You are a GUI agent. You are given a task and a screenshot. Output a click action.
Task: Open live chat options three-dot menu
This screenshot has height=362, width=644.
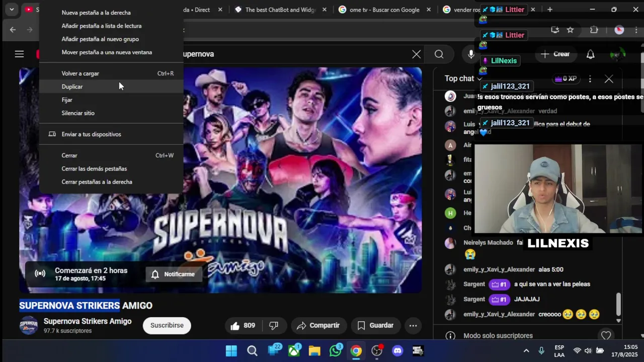(x=590, y=79)
